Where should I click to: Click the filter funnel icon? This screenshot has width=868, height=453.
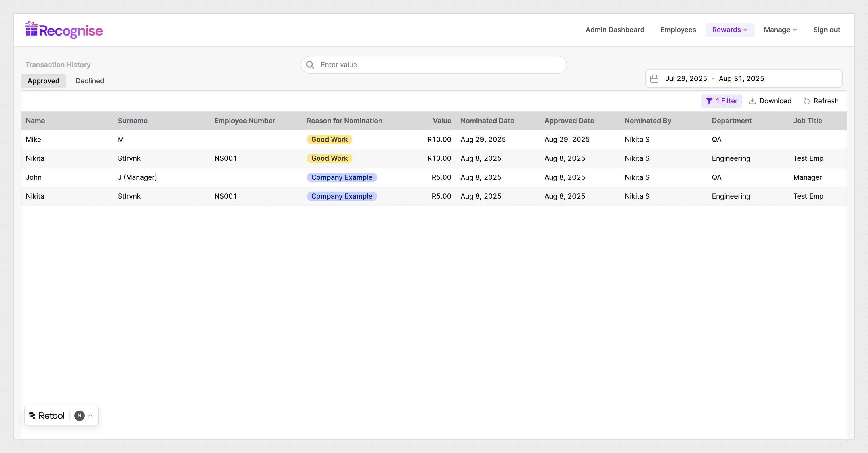click(709, 101)
